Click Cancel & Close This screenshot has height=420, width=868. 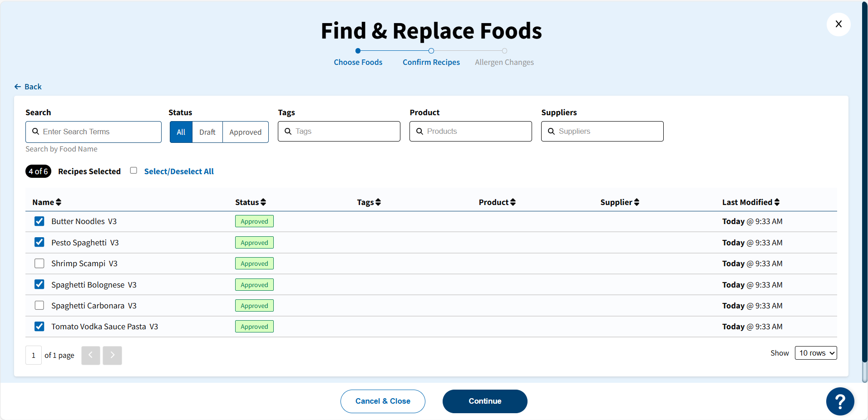pyautogui.click(x=383, y=401)
